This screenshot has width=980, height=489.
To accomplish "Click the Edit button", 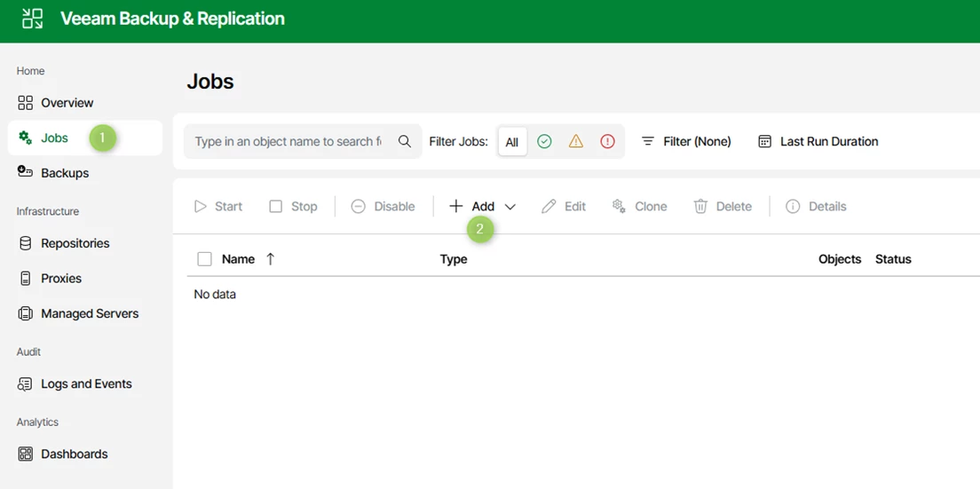I will tap(564, 206).
